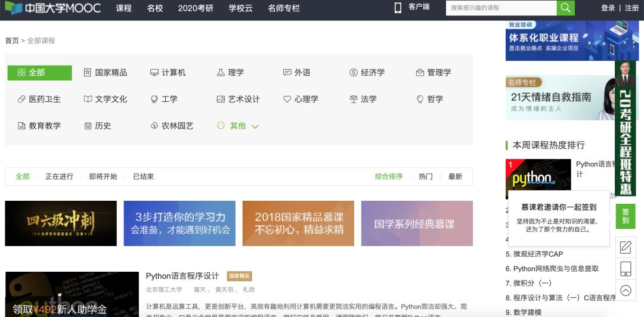Open the 名师专栏 menu item

284,8
